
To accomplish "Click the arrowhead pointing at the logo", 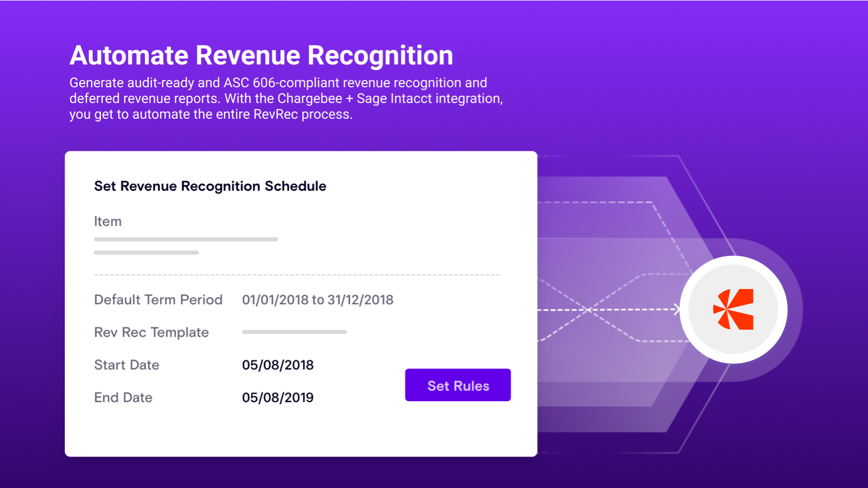I will click(676, 310).
